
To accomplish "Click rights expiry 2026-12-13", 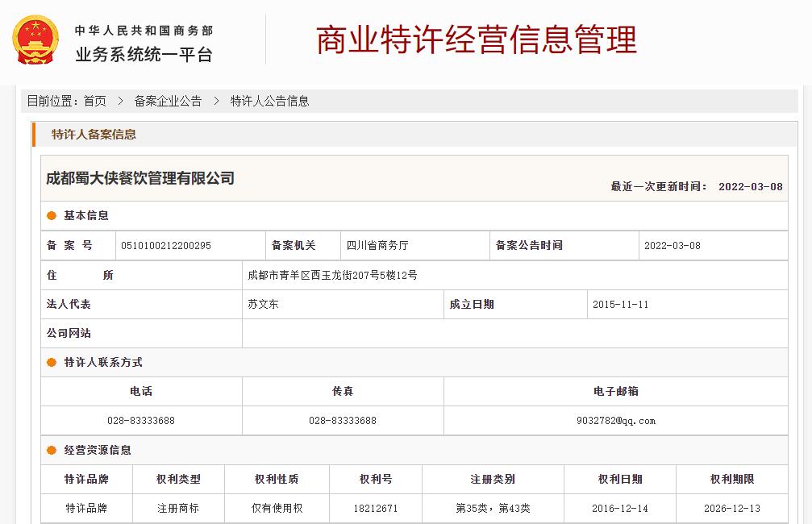I will [731, 509].
